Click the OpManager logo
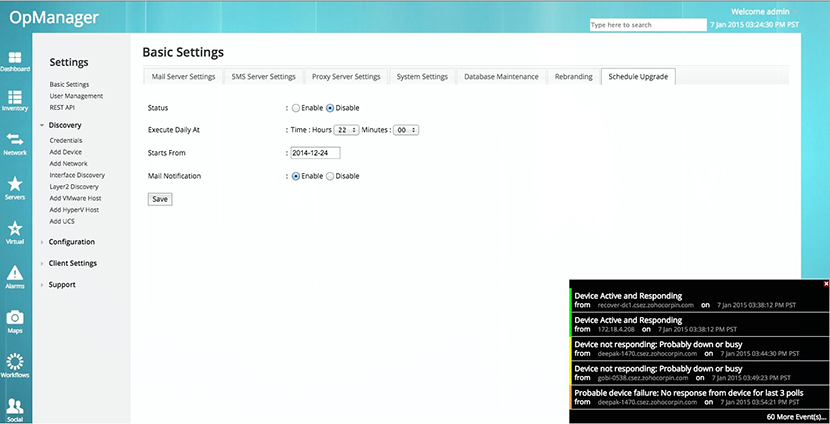The width and height of the screenshot is (830, 424). point(54,17)
